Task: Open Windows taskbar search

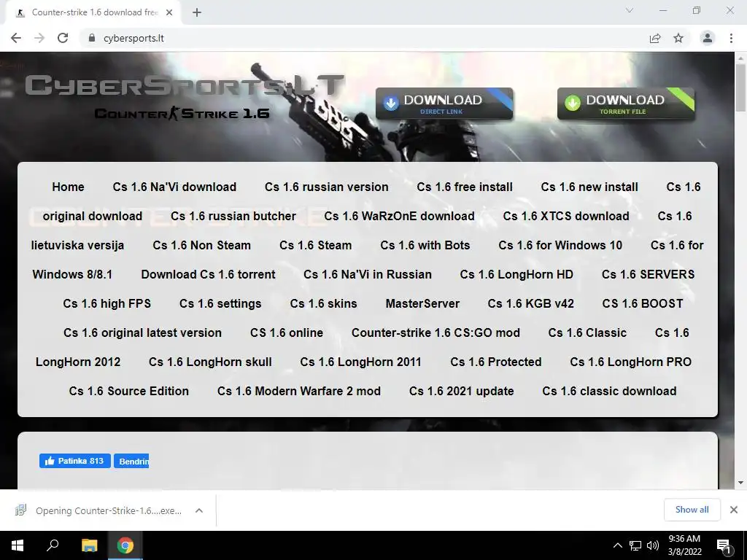Action: click(x=53, y=545)
